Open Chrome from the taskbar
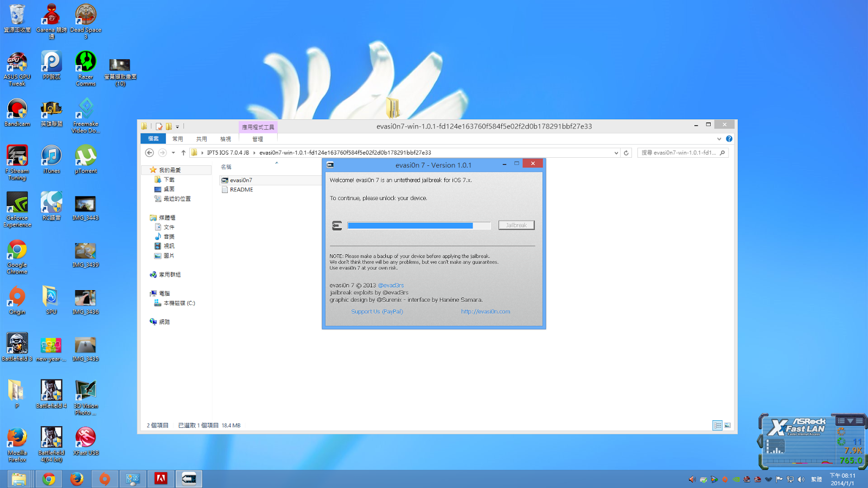The height and width of the screenshot is (488, 868). coord(49,479)
